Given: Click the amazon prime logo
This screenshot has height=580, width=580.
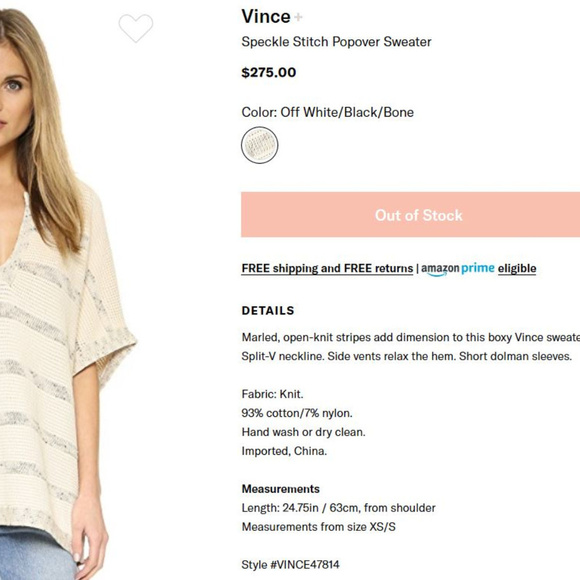Looking at the screenshot, I should (458, 269).
